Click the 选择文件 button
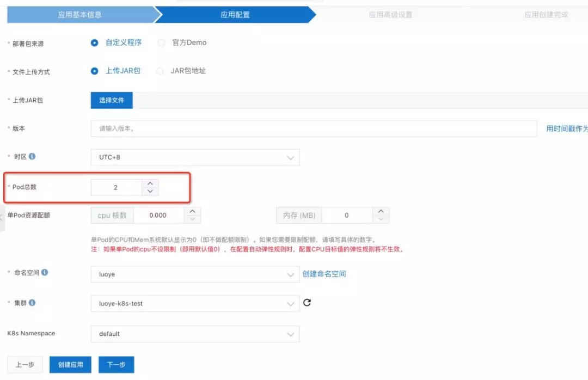This screenshot has width=588, height=380. pos(112,100)
